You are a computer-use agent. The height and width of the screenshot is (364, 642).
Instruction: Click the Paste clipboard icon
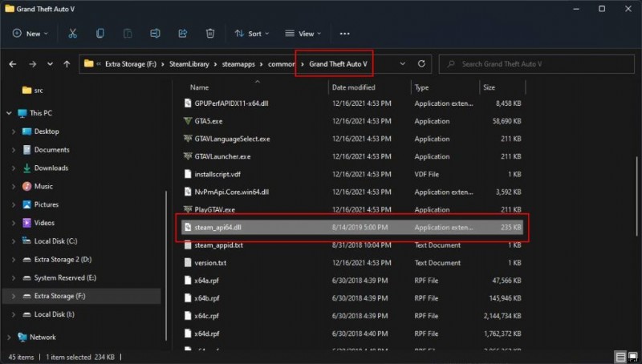click(128, 34)
